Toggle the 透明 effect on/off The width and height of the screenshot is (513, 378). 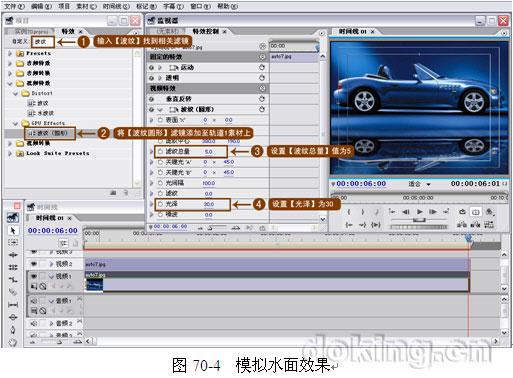pos(152,78)
